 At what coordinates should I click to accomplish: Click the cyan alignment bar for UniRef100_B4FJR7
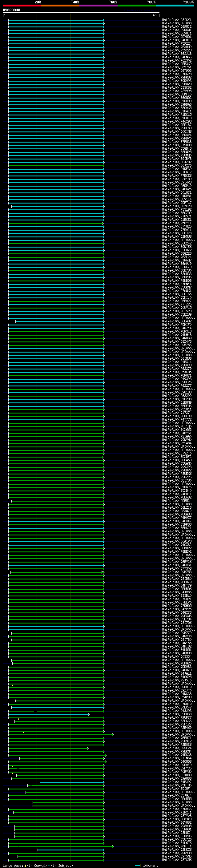72,782
